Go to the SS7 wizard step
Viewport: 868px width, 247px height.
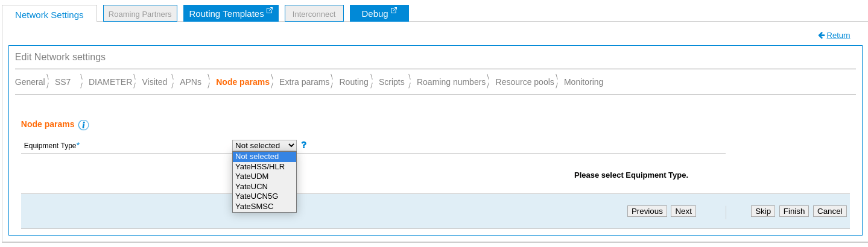pyautogui.click(x=63, y=82)
